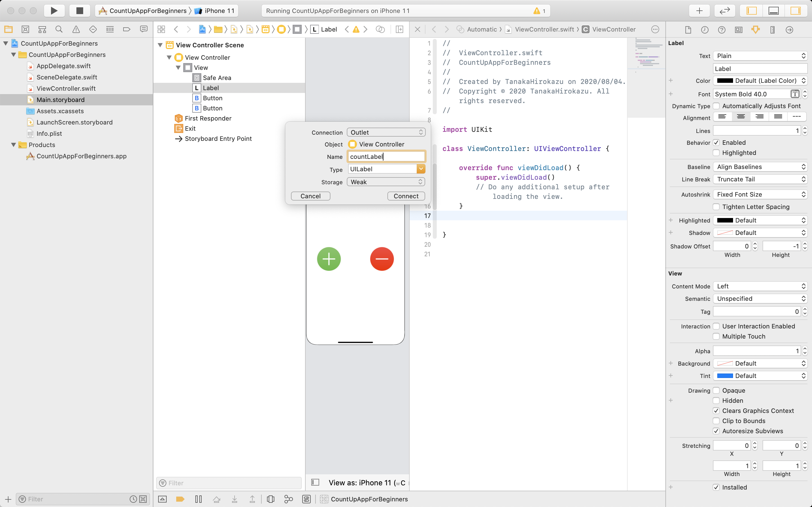The image size is (812, 507).
Task: Toggle Automatically Adjusts Font setting
Action: coord(716,106)
